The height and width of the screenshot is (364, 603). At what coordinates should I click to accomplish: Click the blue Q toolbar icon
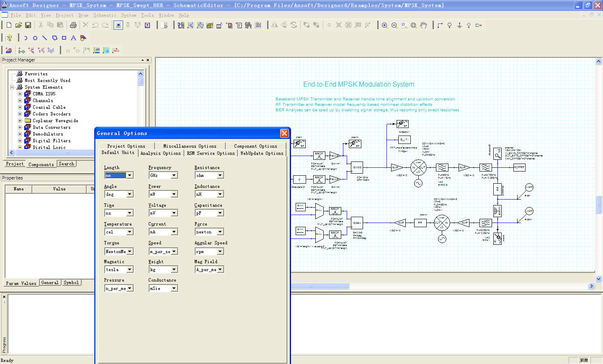147,25
